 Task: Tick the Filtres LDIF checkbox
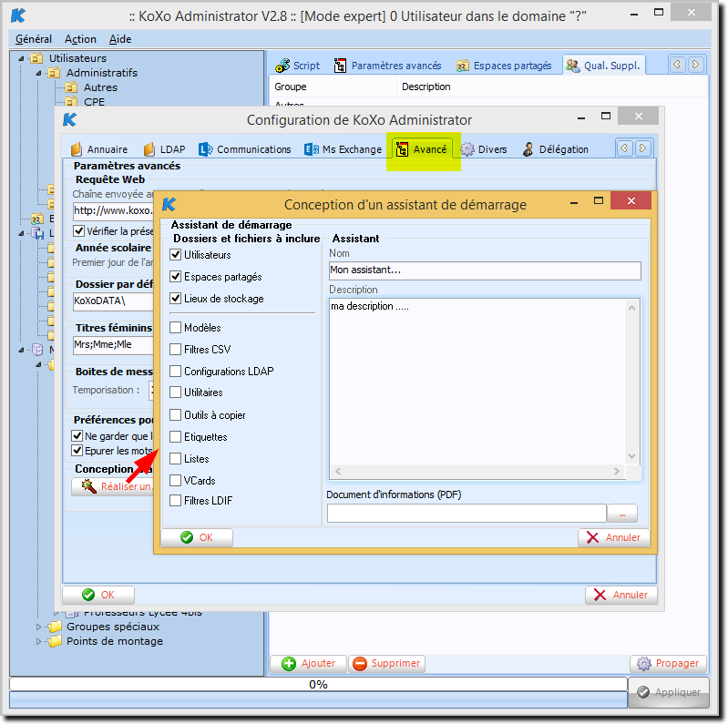[176, 501]
